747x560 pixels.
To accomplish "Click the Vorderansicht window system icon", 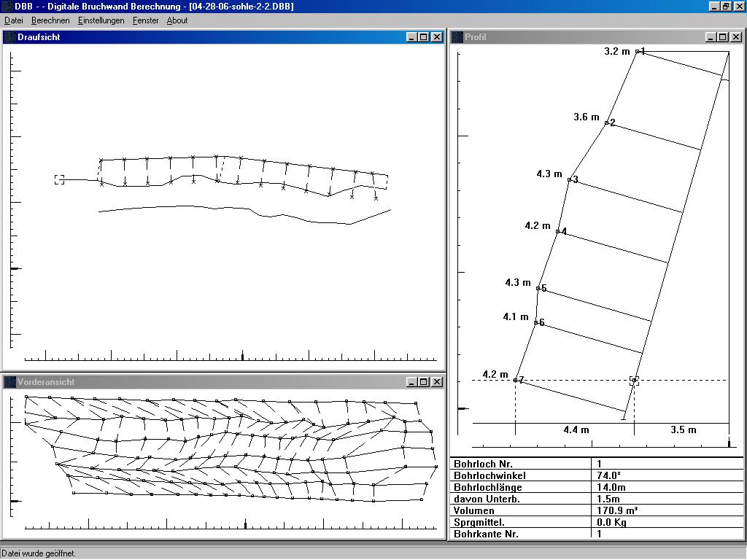I will click(x=10, y=382).
